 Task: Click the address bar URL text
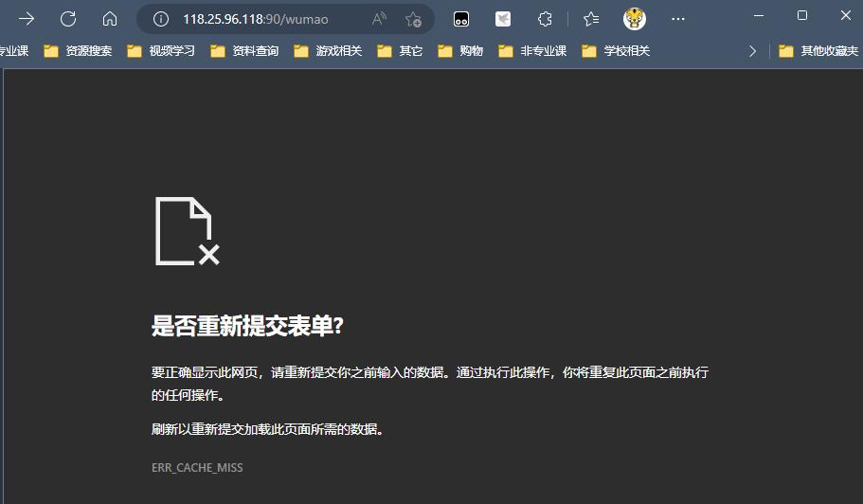coord(256,19)
